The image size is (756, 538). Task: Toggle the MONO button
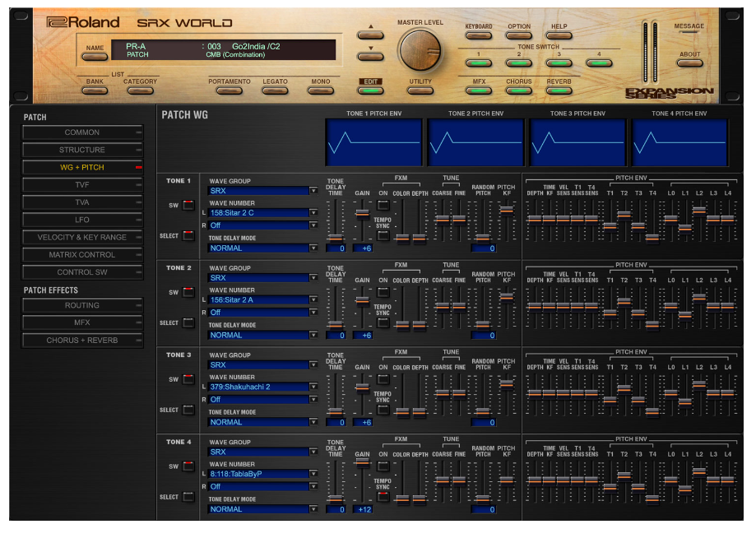click(321, 90)
